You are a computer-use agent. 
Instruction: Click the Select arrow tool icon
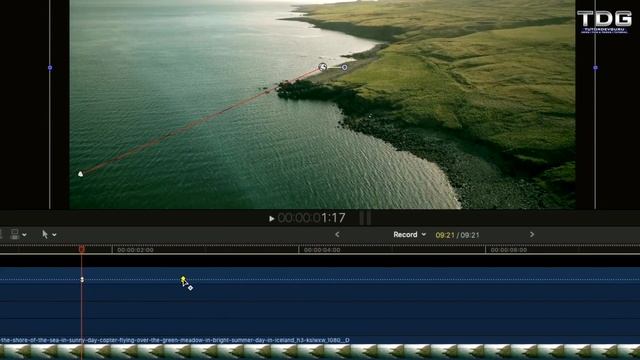click(45, 234)
